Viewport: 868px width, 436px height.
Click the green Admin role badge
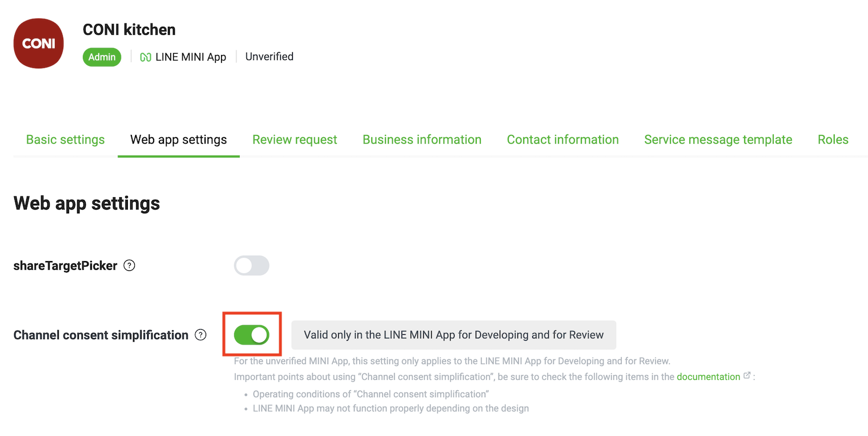(102, 57)
